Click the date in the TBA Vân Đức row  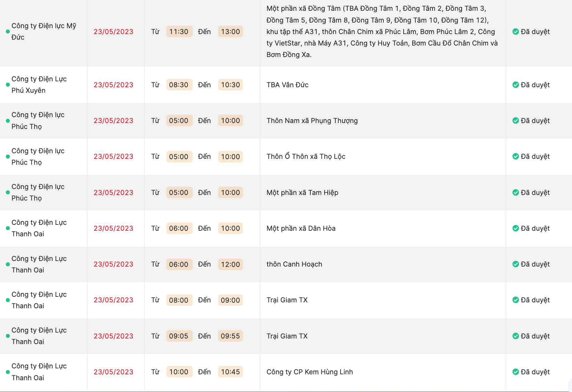[113, 85]
